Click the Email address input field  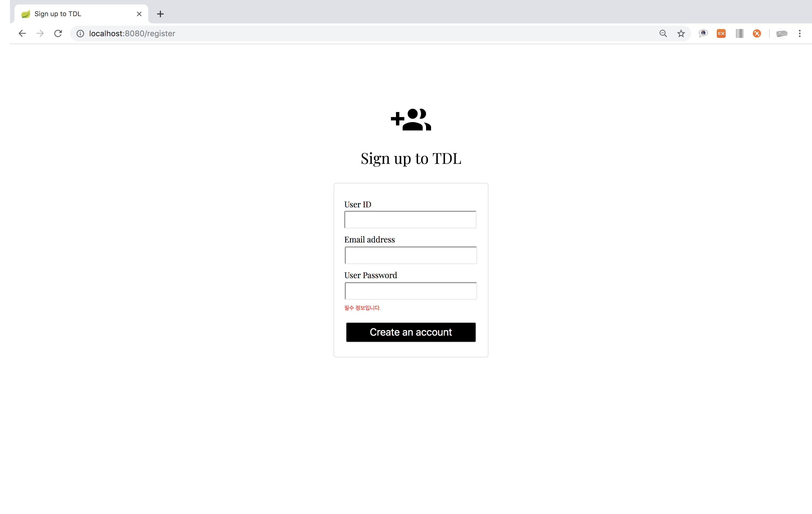tap(410, 255)
